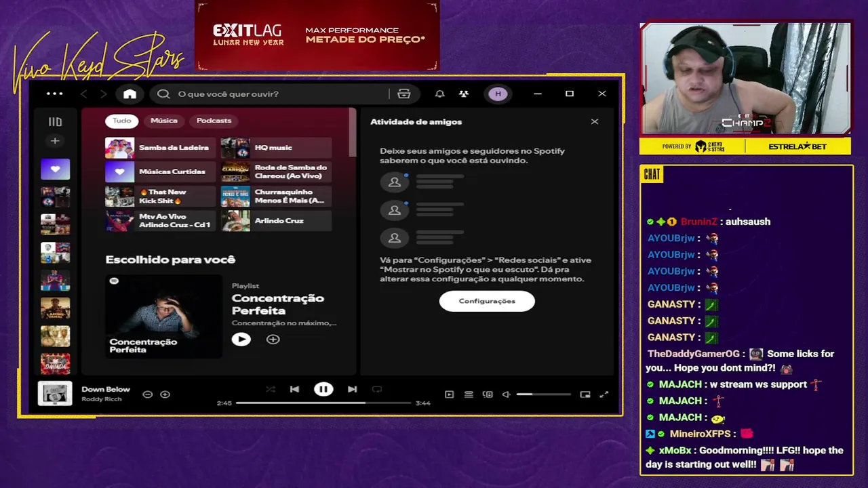Screen dimensions: 868x488
Task: Click username MineiroXFPS in chat
Action: pos(700,434)
